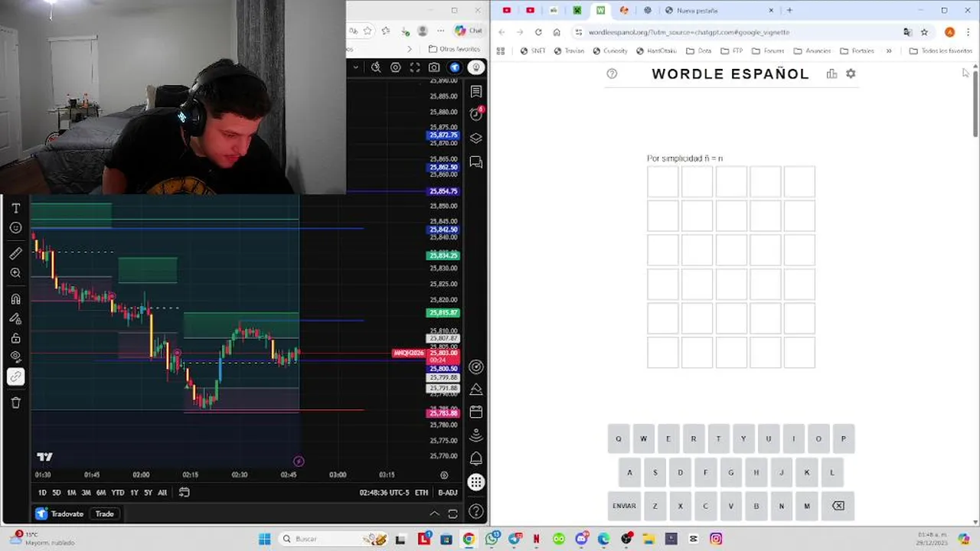Open the highlighted apps grid icon in sidebar

476,482
